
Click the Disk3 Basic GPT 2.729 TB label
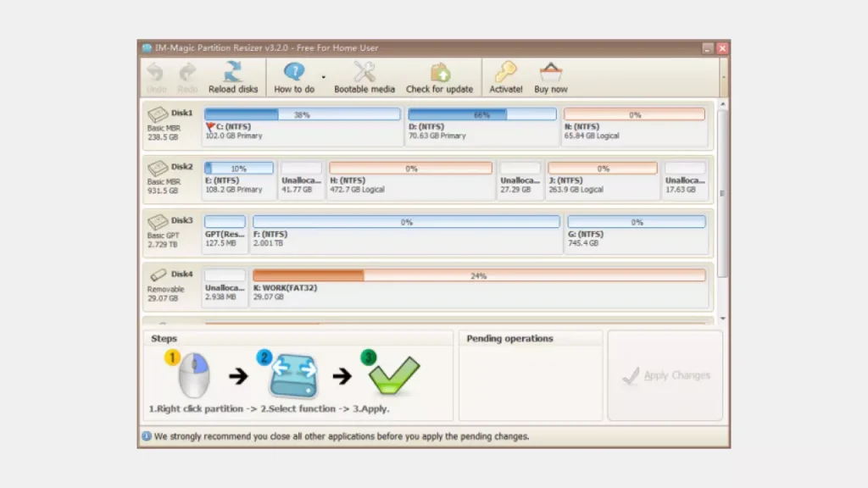click(x=164, y=240)
